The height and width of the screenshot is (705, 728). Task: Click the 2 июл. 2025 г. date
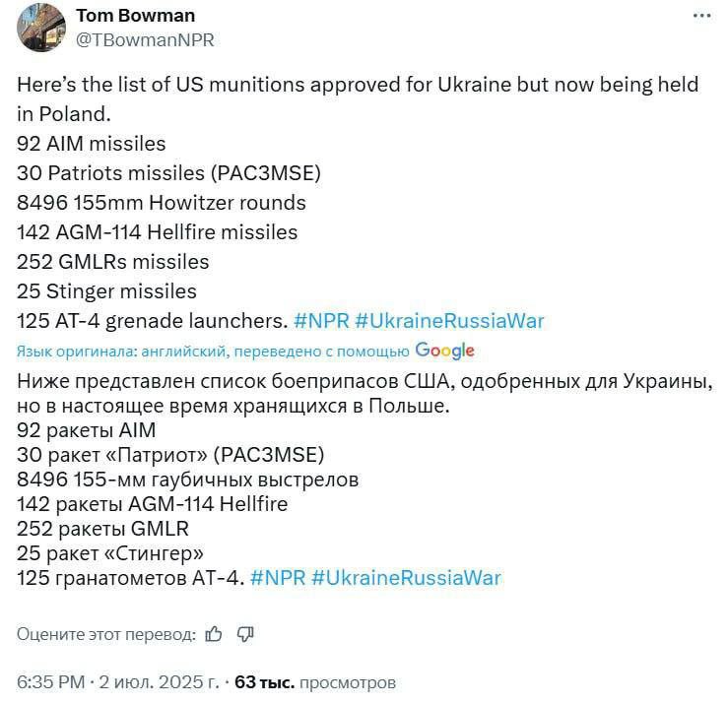point(159,682)
